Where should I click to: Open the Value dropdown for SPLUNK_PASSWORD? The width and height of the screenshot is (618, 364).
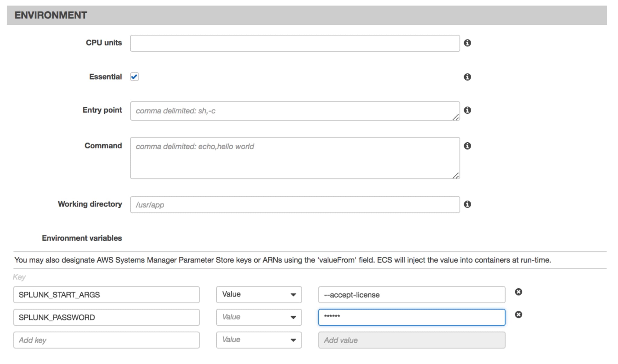259,317
